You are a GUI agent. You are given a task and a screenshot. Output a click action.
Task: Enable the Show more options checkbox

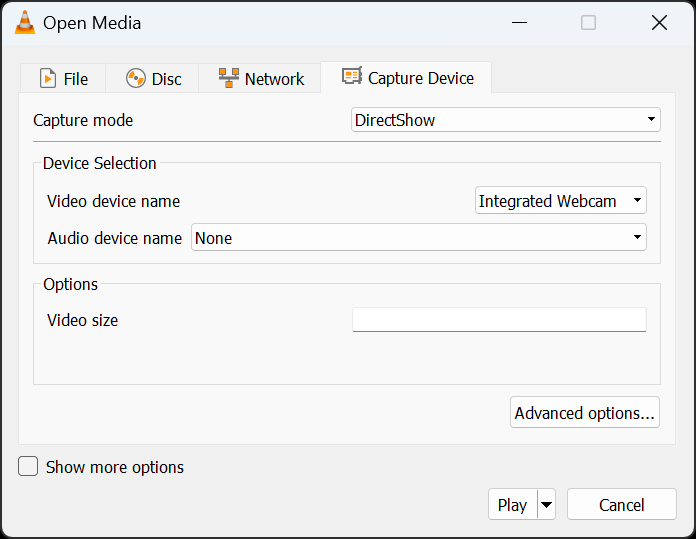point(28,467)
